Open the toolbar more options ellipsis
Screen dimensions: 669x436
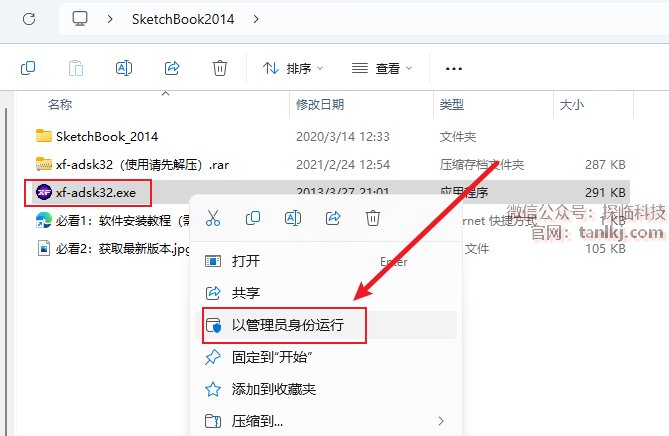[x=454, y=69]
